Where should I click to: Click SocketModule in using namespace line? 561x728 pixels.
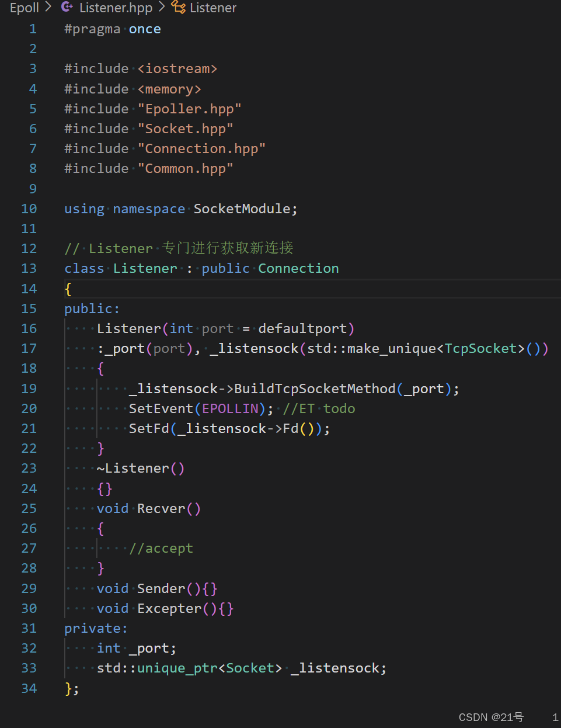coord(242,209)
